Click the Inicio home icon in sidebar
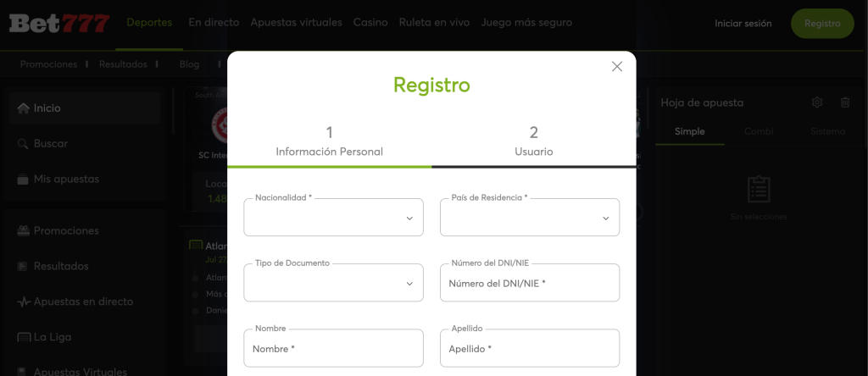This screenshot has width=868, height=376. pos(23,108)
